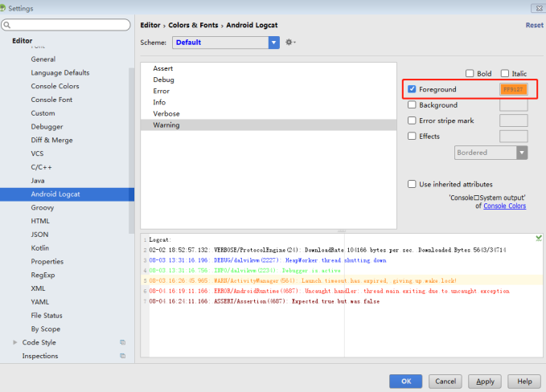This screenshot has width=546, height=392.
Task: Select the Assert log level
Action: coord(269,68)
